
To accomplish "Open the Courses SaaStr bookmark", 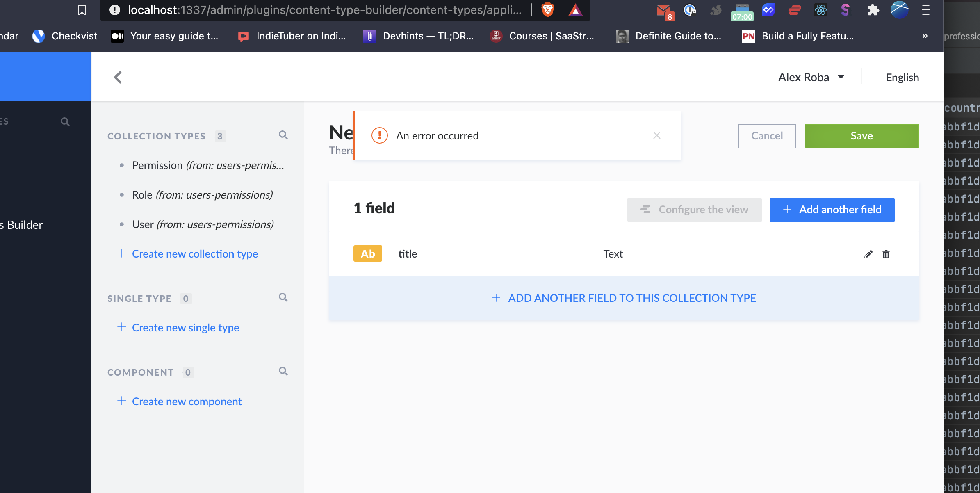I will pos(542,36).
